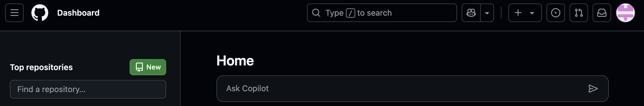Open the notifications inbox icon

[602, 13]
